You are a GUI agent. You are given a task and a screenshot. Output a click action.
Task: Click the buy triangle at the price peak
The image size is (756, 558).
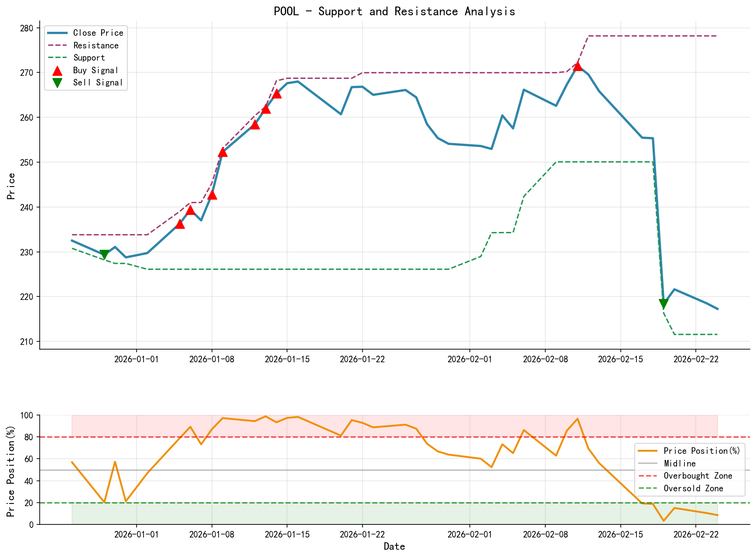pos(578,66)
